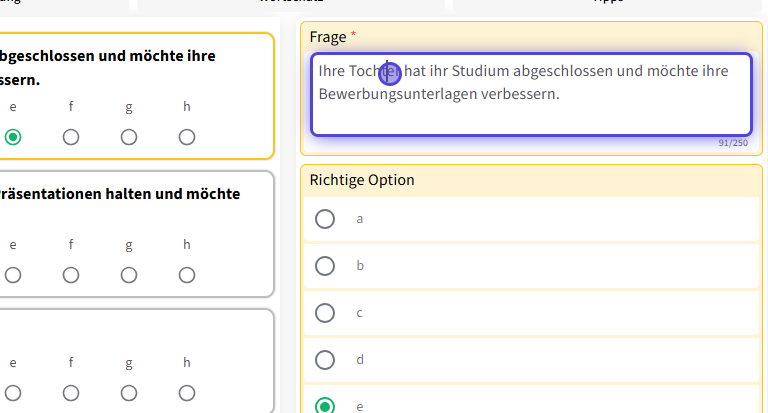Image resolution: width=768 pixels, height=413 pixels.
Task: Pick option d under Richtige Option
Action: [x=325, y=360]
